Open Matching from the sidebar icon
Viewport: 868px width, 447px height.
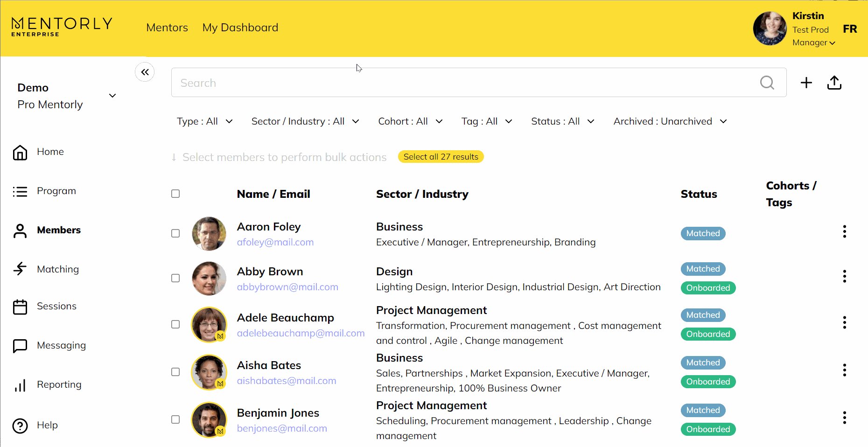click(x=20, y=269)
